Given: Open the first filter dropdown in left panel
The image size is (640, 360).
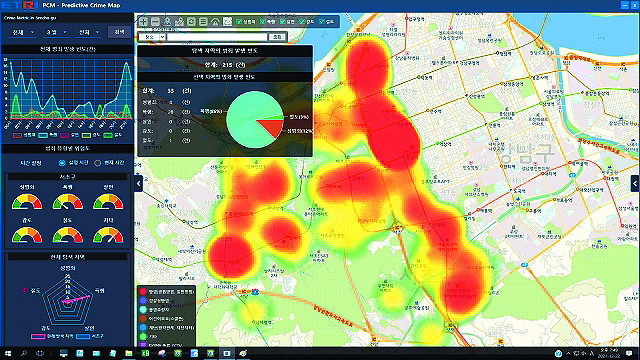Looking at the screenshot, I should coord(22,32).
